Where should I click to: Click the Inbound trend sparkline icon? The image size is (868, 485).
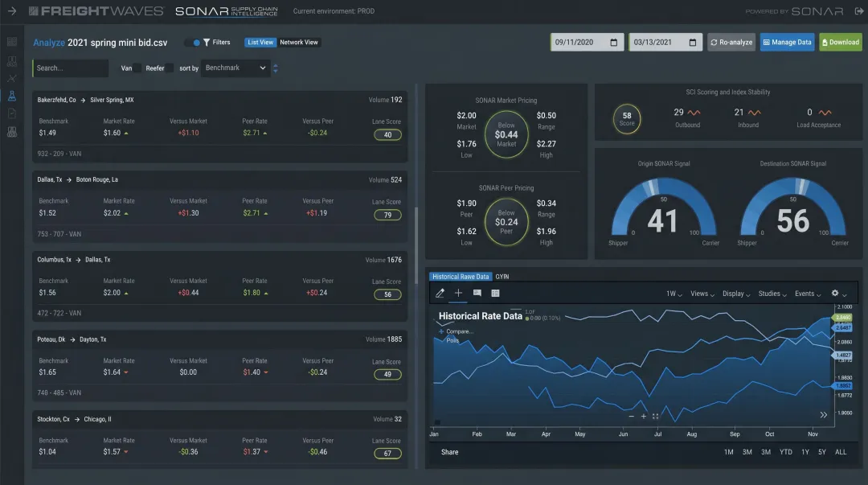(x=754, y=113)
